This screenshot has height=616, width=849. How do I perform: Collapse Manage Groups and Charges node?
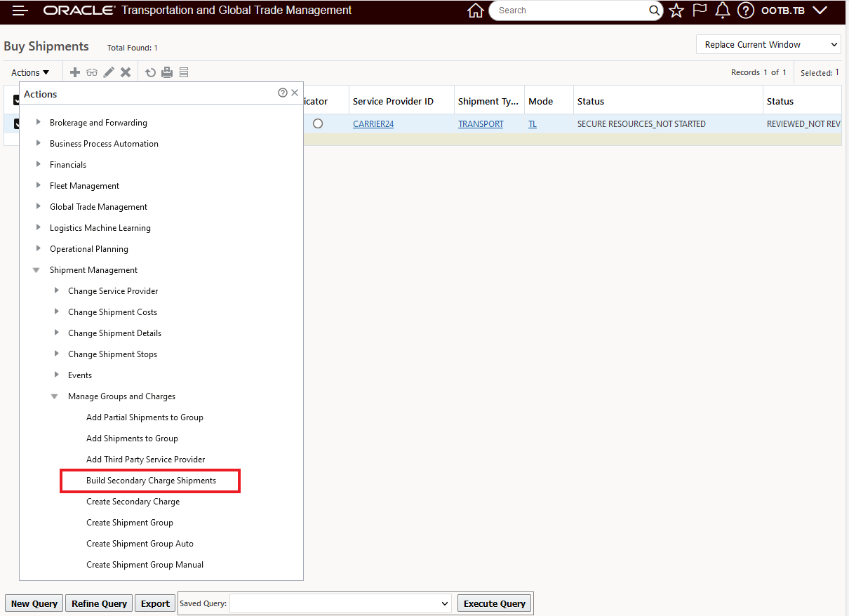(55, 396)
